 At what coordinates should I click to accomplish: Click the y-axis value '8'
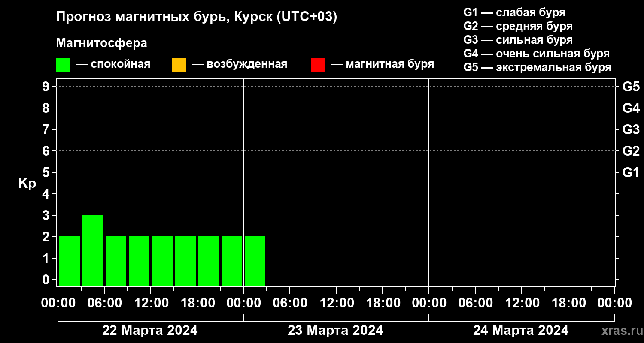[x=46, y=108]
